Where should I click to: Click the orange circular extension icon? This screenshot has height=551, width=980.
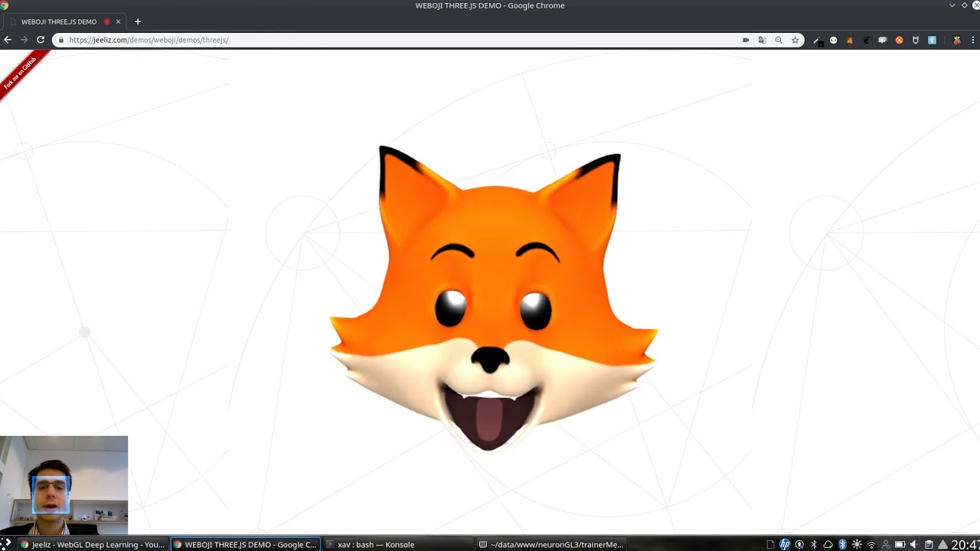point(900,40)
